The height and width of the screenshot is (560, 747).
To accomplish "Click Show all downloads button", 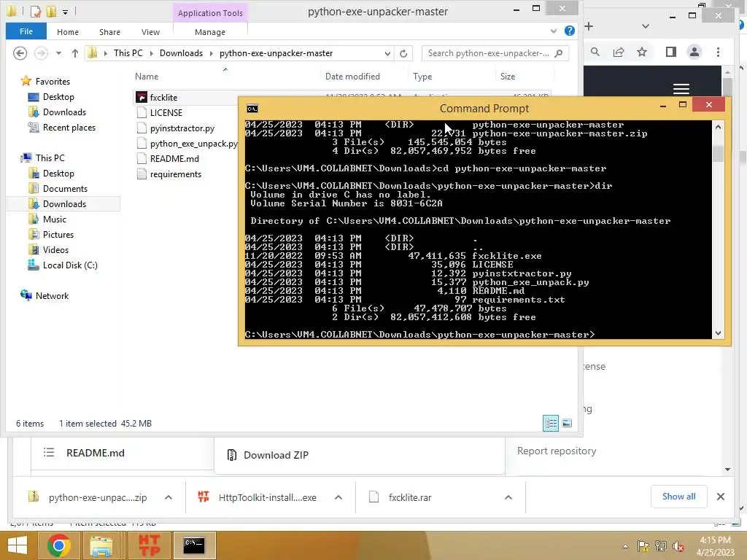I will (678, 496).
